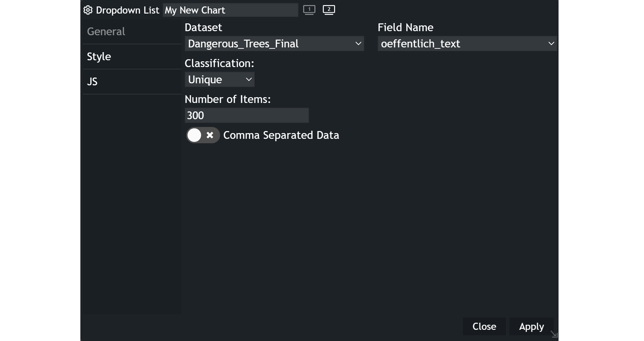This screenshot has height=341, width=644.
Task: Open the Style tab
Action: [99, 57]
